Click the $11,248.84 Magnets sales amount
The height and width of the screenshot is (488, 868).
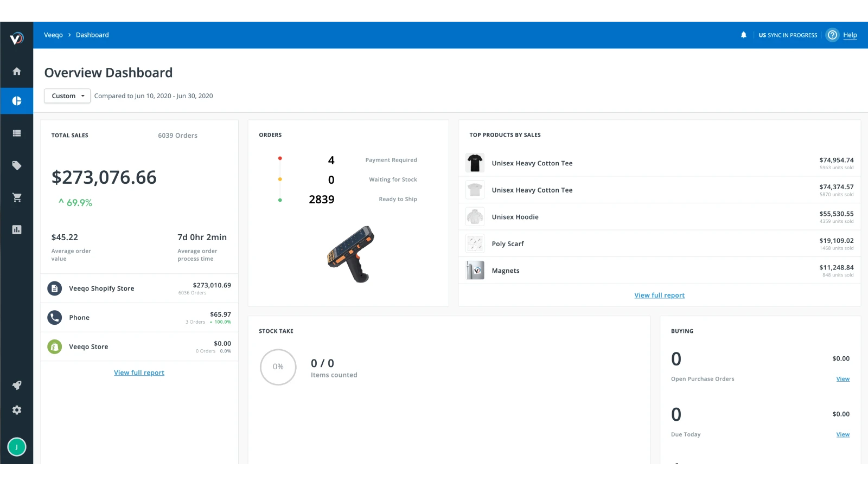(836, 267)
